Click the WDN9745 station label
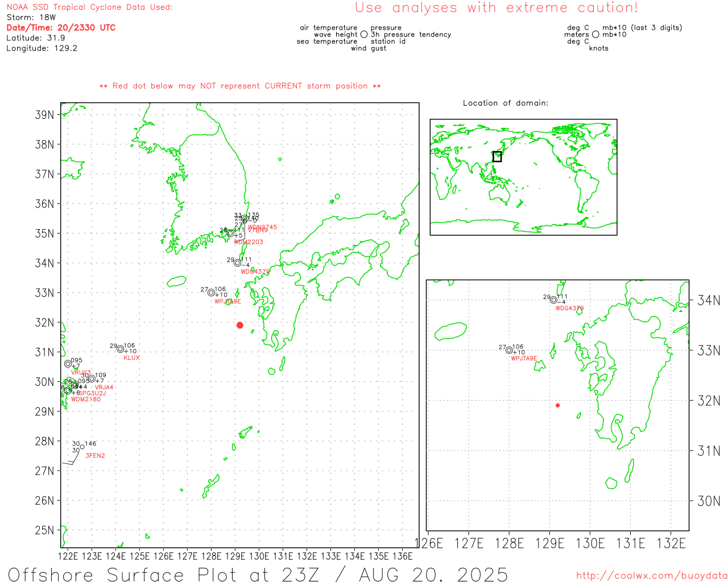Screen dimensions: 728x582 (x=263, y=227)
